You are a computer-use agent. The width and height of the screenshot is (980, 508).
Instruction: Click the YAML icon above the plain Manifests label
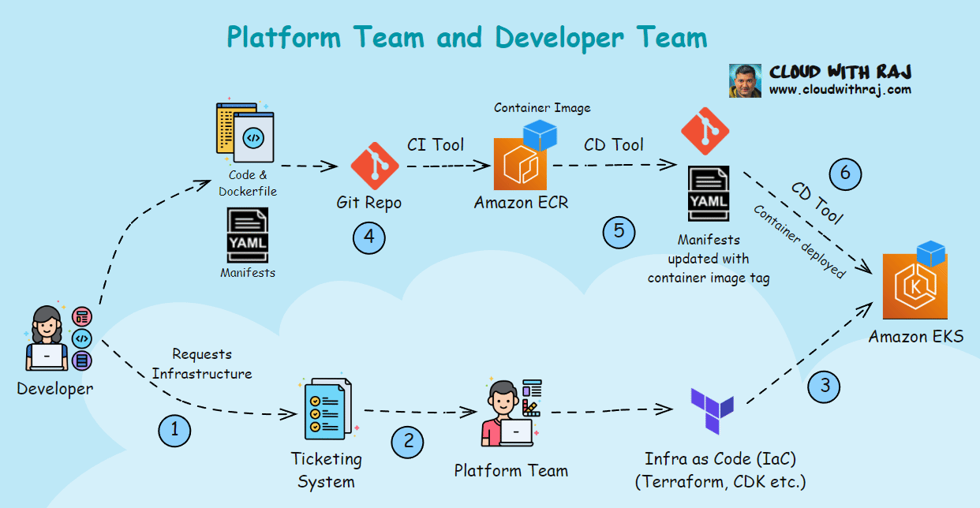click(247, 234)
